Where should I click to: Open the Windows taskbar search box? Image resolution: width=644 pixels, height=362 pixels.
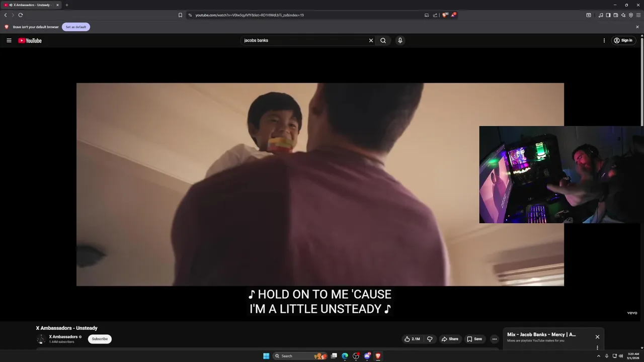300,356
